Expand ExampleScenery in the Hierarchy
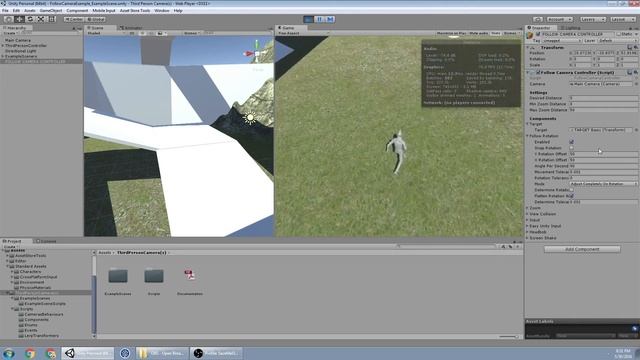The height and width of the screenshot is (360, 640). click(3, 56)
